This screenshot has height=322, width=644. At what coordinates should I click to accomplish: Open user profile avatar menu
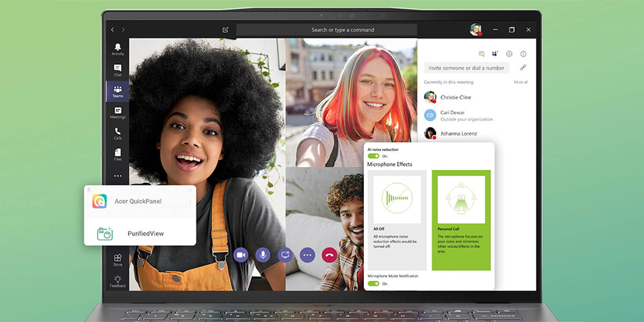coord(475,30)
